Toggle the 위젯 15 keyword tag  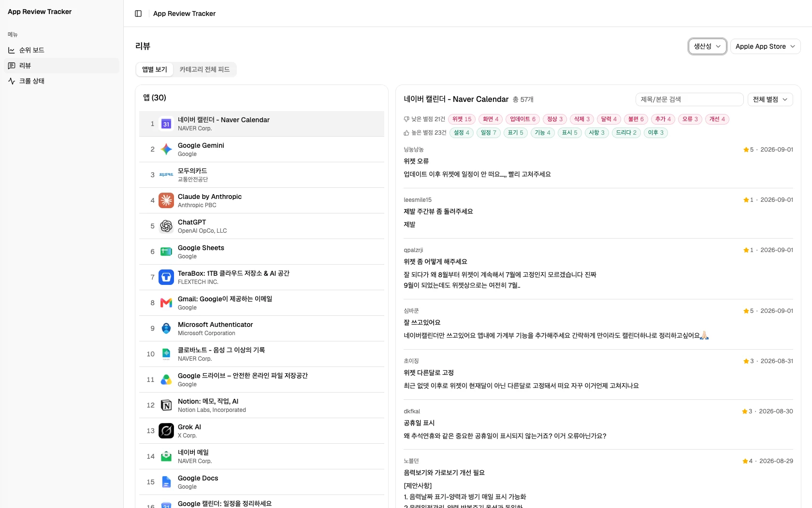click(x=462, y=119)
